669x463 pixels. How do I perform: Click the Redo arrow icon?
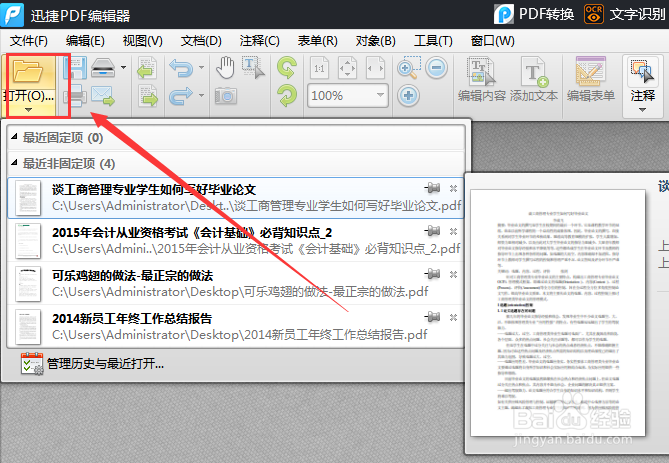click(181, 96)
